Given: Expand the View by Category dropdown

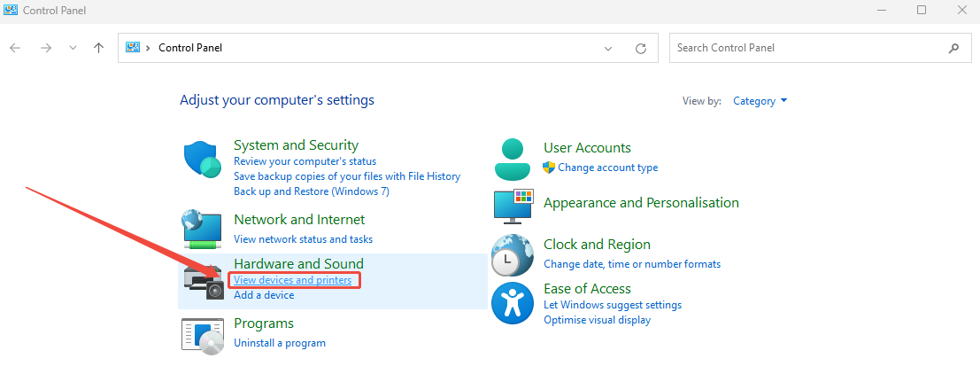Looking at the screenshot, I should tap(760, 101).
